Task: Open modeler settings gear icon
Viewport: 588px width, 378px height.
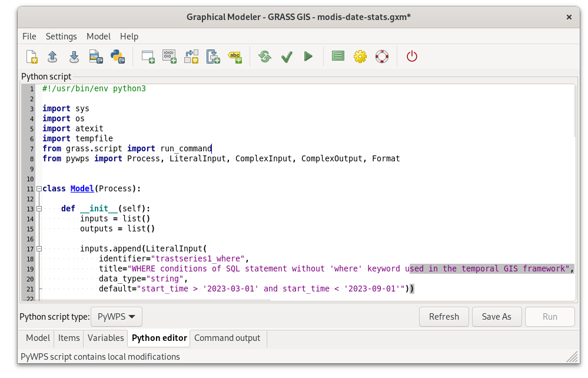Action: click(x=360, y=57)
